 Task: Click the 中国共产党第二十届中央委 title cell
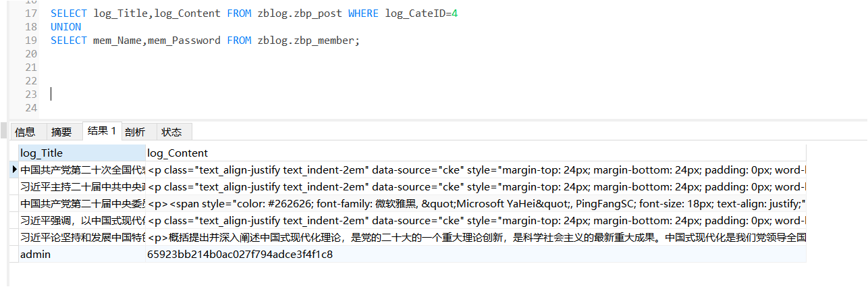pyautogui.click(x=82, y=204)
